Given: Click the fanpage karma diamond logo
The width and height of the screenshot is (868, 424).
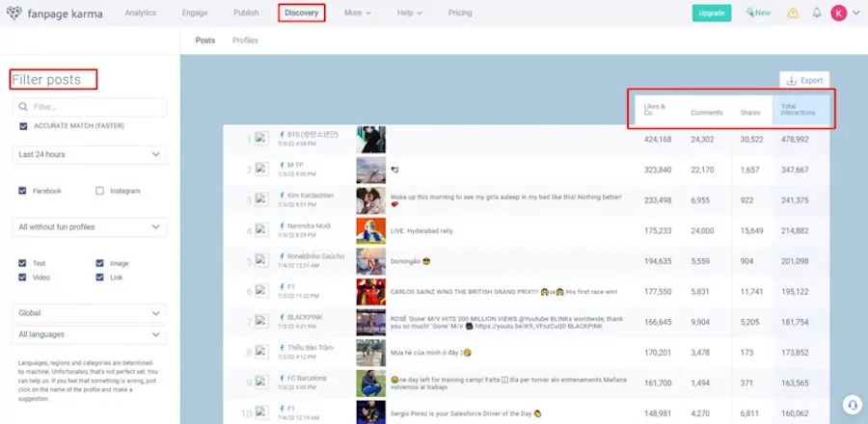Looking at the screenshot, I should pyautogui.click(x=14, y=13).
